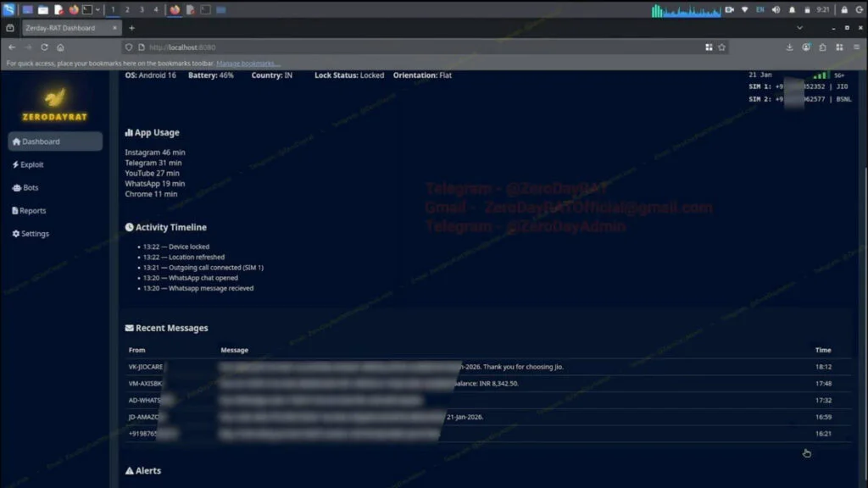The height and width of the screenshot is (488, 868).
Task: Expand the account/profile menu in browser toolbar
Action: (x=806, y=47)
